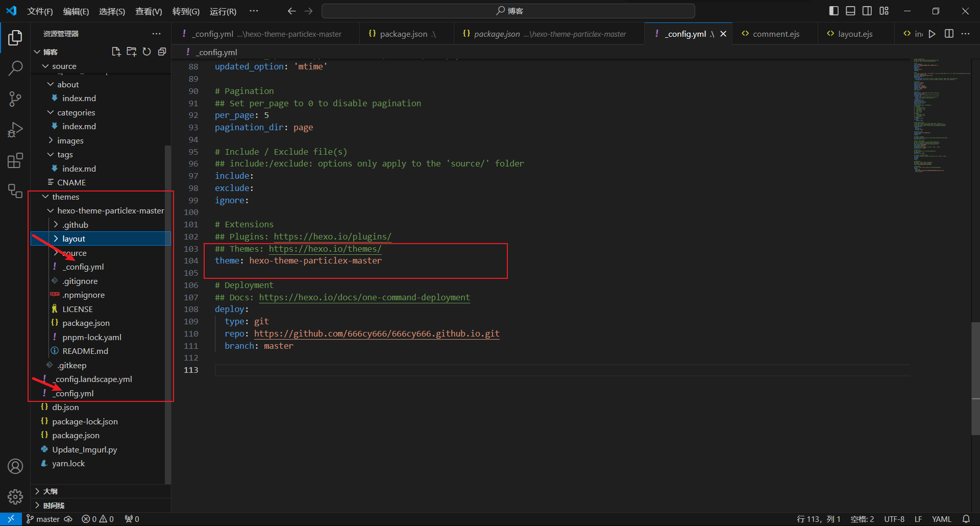
Task: Click the command center search box
Action: pyautogui.click(x=508, y=11)
